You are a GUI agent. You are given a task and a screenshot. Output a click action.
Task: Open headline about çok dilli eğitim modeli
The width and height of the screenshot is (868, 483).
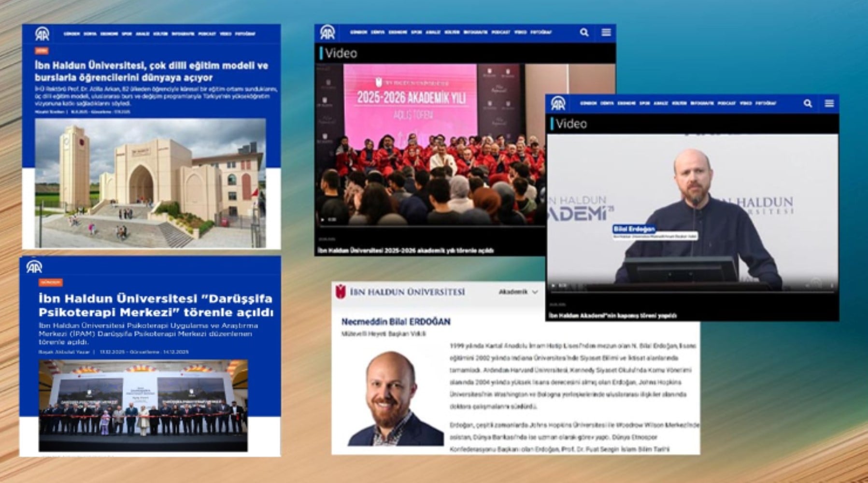[x=151, y=71]
